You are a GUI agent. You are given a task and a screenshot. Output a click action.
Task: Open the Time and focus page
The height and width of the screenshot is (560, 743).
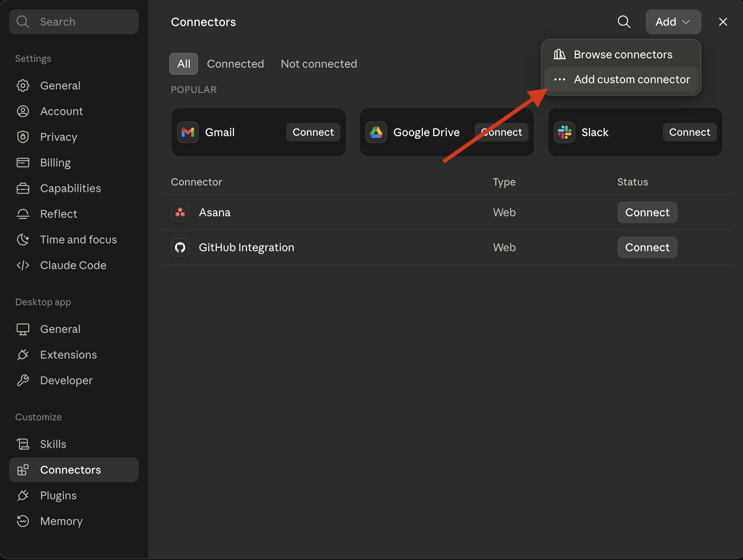(74, 240)
